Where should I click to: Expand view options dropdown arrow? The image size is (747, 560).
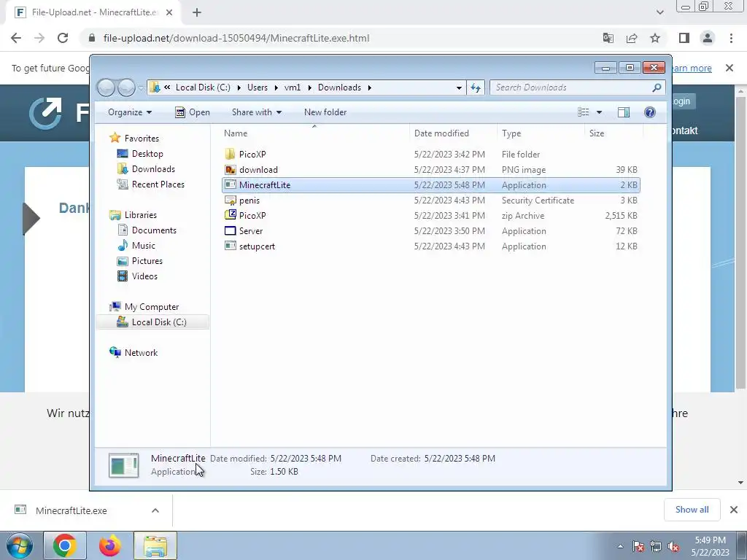click(600, 112)
